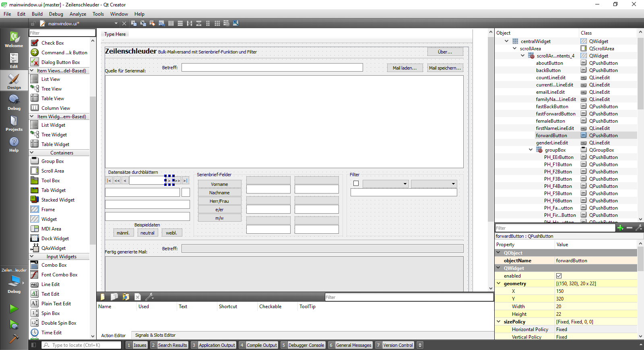
Task: Click the Lay Out Horizontally icon
Action: point(171,23)
